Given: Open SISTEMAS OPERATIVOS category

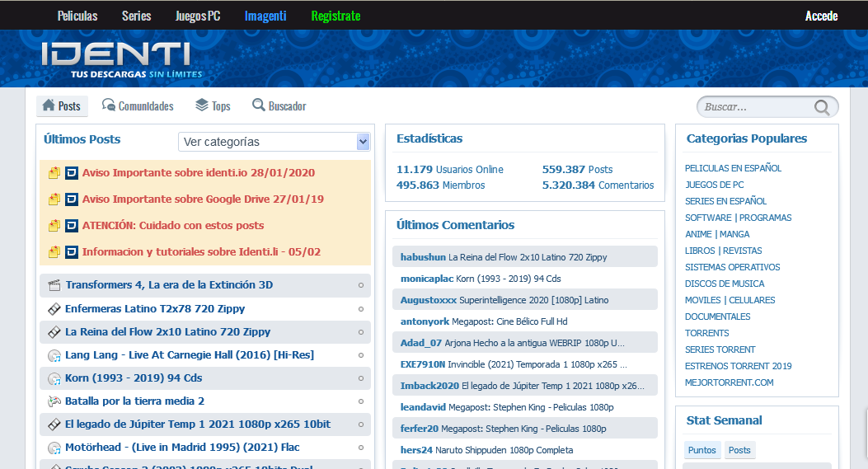Looking at the screenshot, I should (732, 267).
